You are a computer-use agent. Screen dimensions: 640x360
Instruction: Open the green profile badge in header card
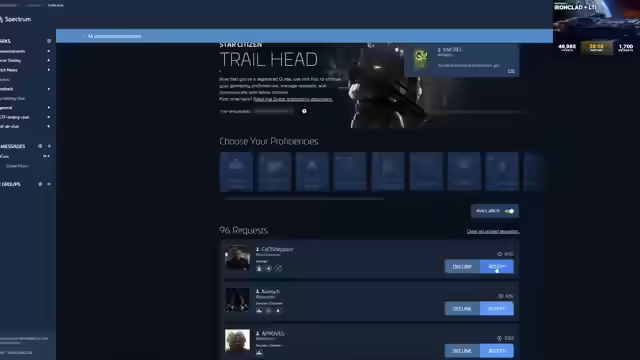[x=420, y=58]
